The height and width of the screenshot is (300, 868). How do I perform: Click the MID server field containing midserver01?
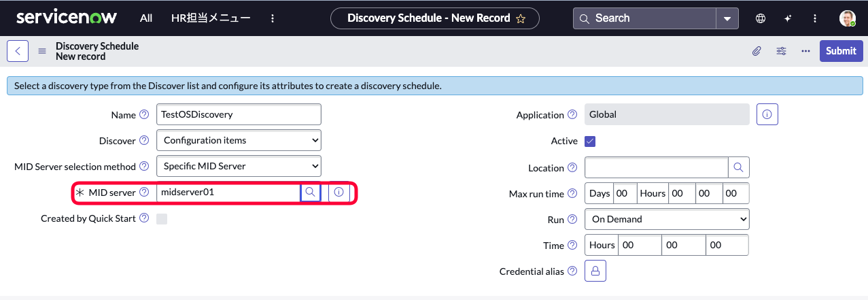click(x=228, y=193)
